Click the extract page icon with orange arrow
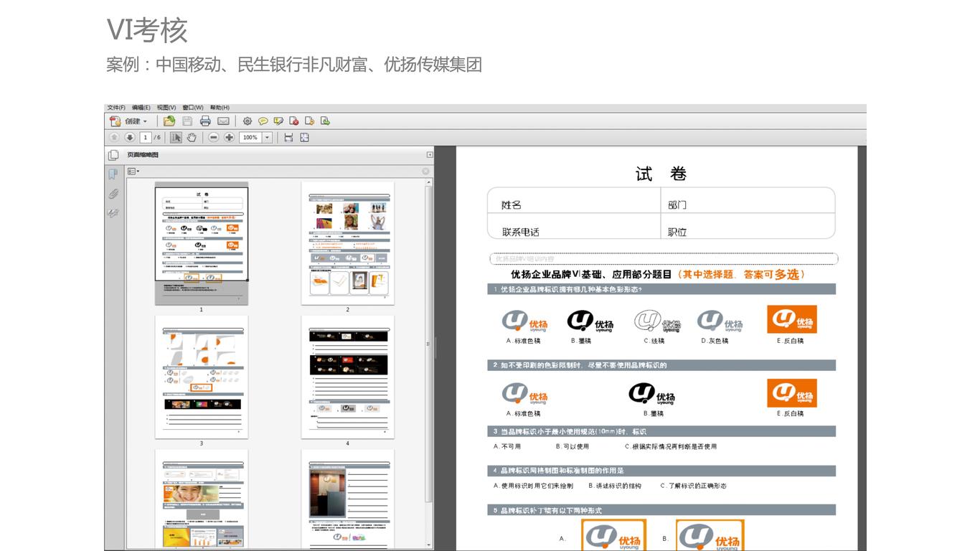This screenshot has width=980, height=551. (x=310, y=121)
